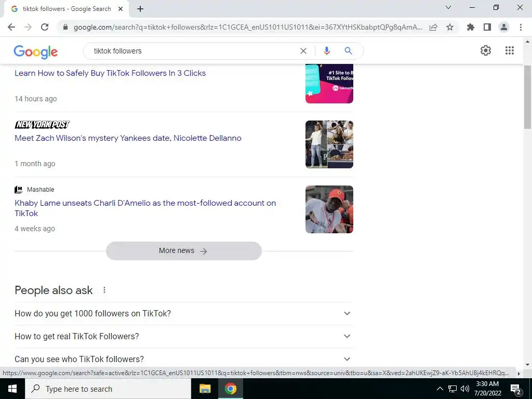Viewport: 532px width, 399px height.
Task: Open the Zach Wilson Yankees date article
Action: (x=128, y=138)
